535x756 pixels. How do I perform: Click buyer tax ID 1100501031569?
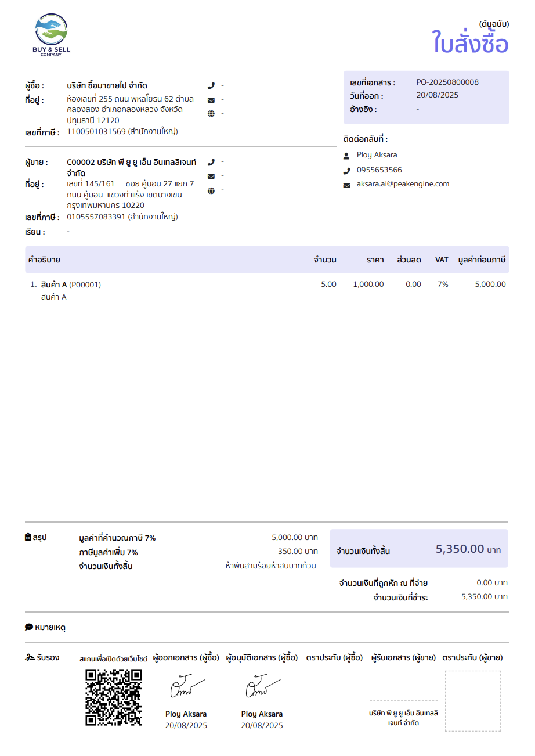96,132
